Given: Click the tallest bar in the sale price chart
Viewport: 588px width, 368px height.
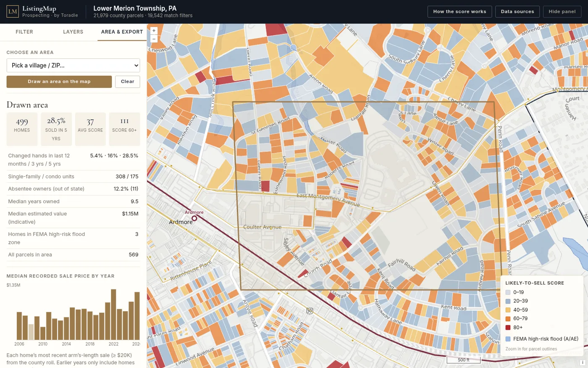Looking at the screenshot, I should click(x=113, y=314).
